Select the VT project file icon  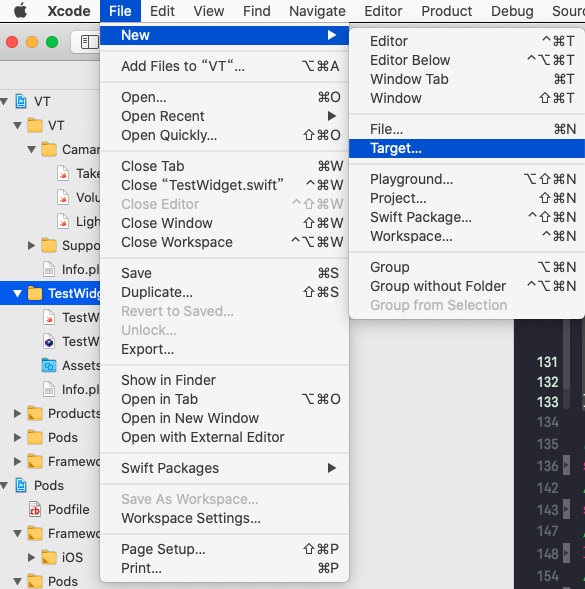coord(21,101)
